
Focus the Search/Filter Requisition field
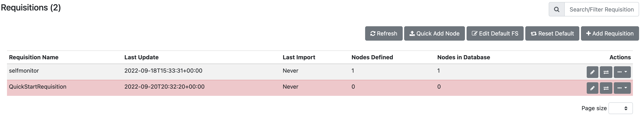(601, 9)
